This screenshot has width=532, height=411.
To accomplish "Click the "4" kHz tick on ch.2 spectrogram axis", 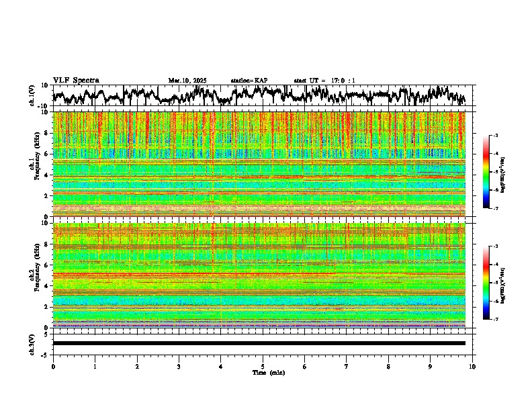I will (x=47, y=286).
